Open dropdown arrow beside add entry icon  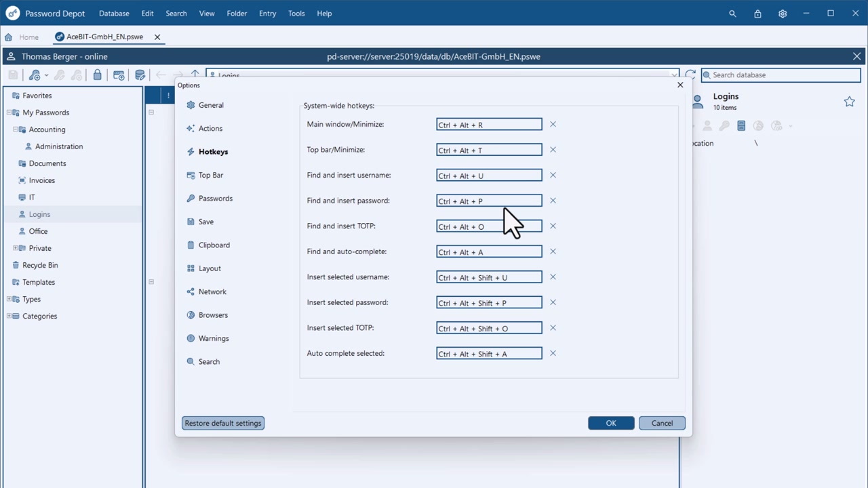[x=46, y=75]
